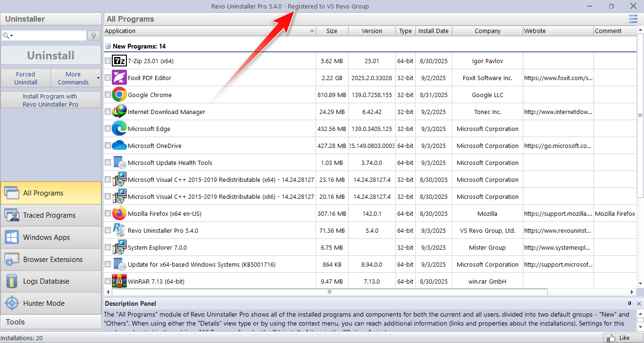
Task: Tick the checkbox for Internet Download Manager
Action: [x=108, y=112]
